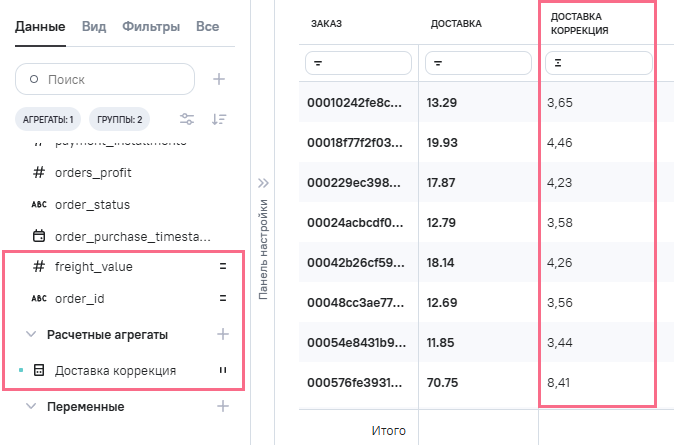Click the calculator icon of Доставка коррекция
This screenshot has width=674, height=445.
(39, 370)
